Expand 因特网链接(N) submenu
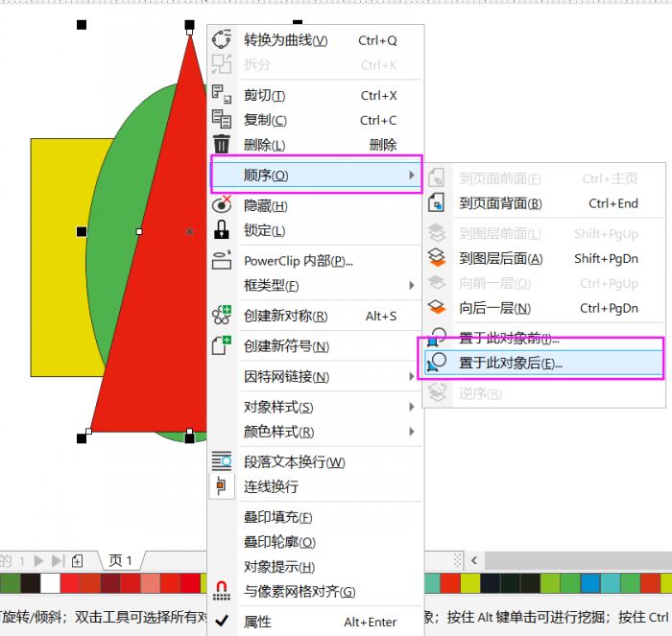672x636 pixels. [x=316, y=376]
